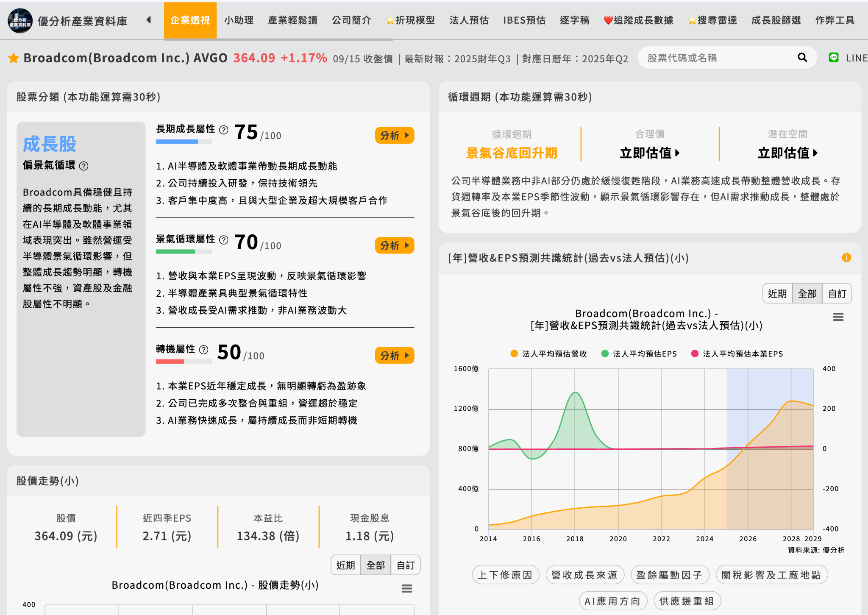Open the hamburger export menu on 股價走勢 chart
Screen dimensions: 868x615
[x=407, y=588]
